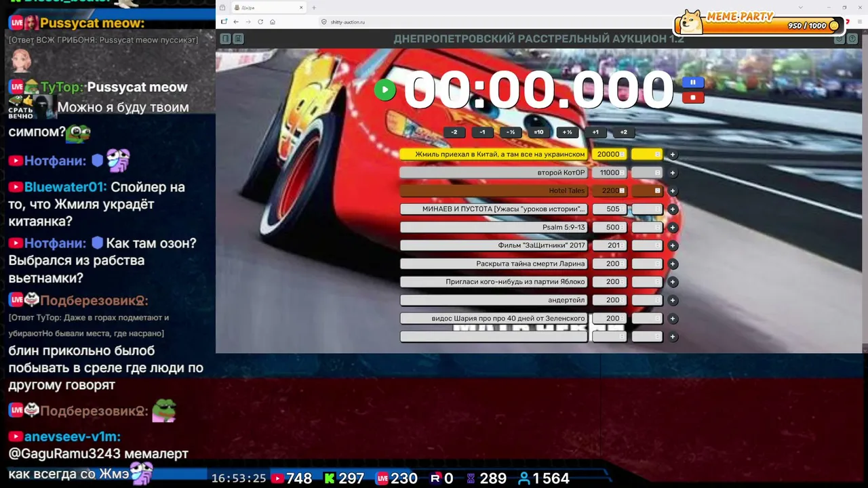
Task: Click the 201 amount field
Action: 609,245
